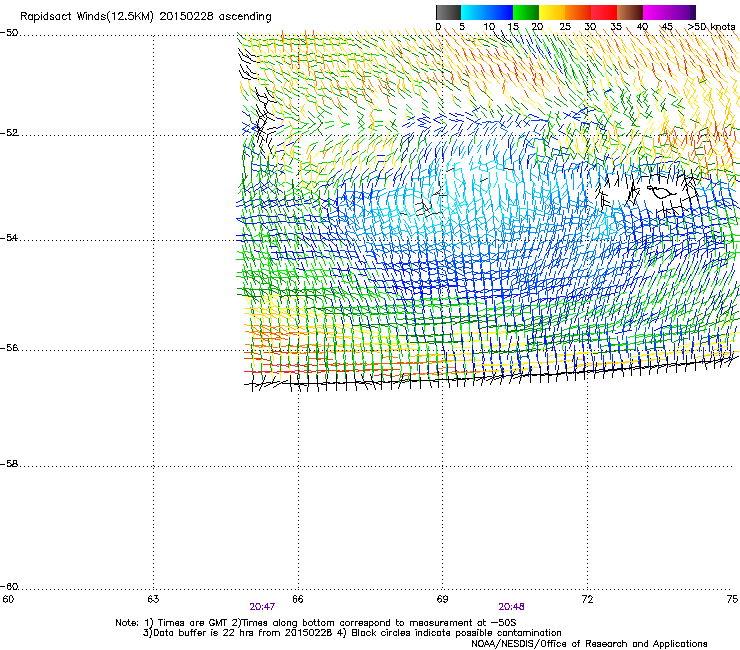The image size is (740, 650).
Task: Click the -54 latitude axis label
Action: coord(9,237)
